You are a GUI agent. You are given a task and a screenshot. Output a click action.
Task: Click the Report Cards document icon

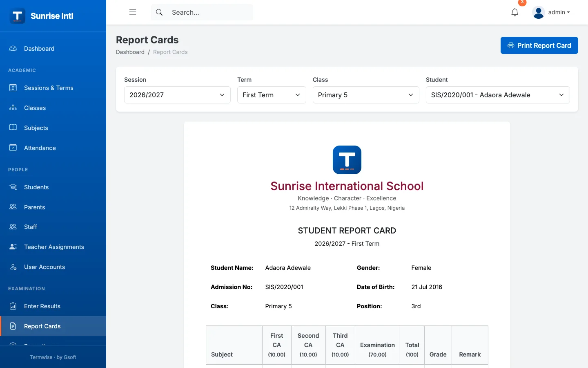13,326
